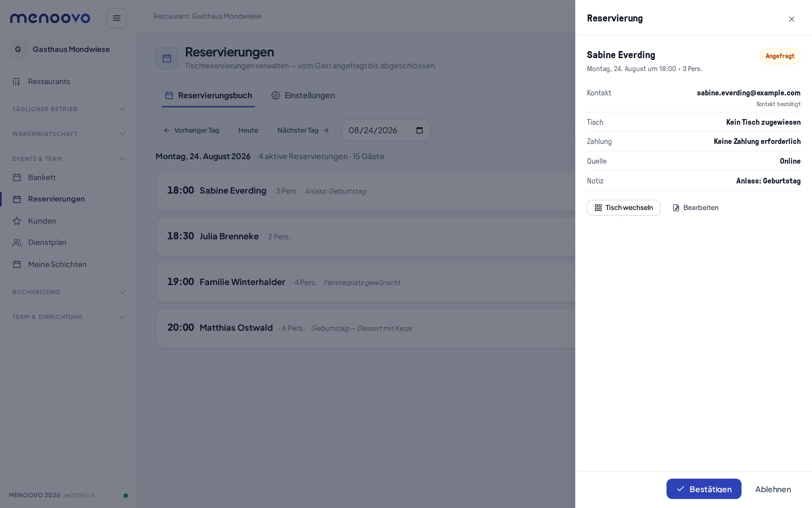Expand the Täglicher Betrieb section

[69, 109]
